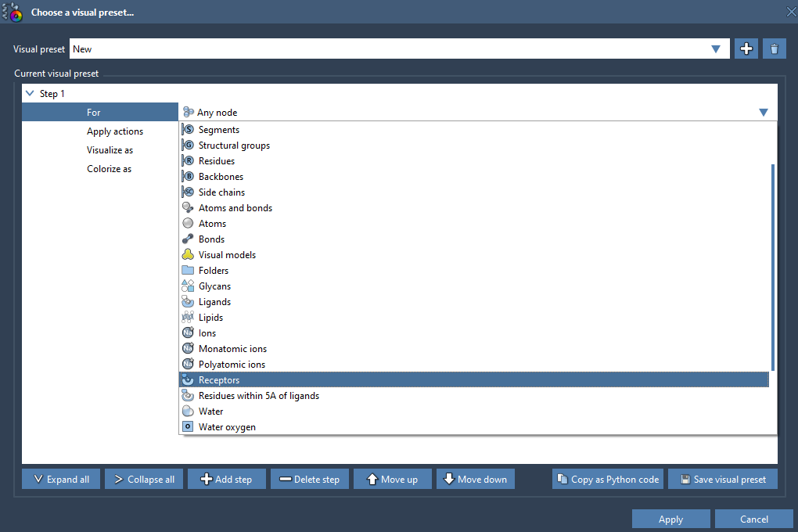This screenshot has width=798, height=532.
Task: Select the Colorize as row
Action: [109, 169]
